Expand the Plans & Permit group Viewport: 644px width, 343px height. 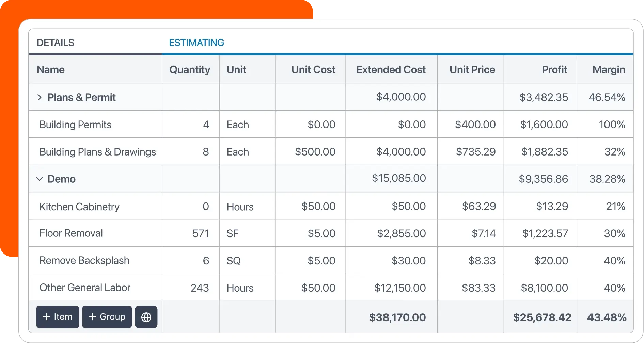[x=40, y=98]
